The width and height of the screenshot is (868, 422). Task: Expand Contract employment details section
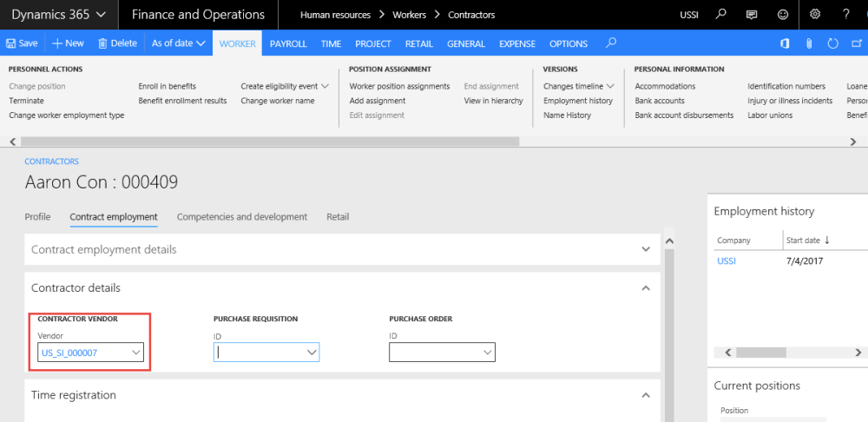point(645,249)
